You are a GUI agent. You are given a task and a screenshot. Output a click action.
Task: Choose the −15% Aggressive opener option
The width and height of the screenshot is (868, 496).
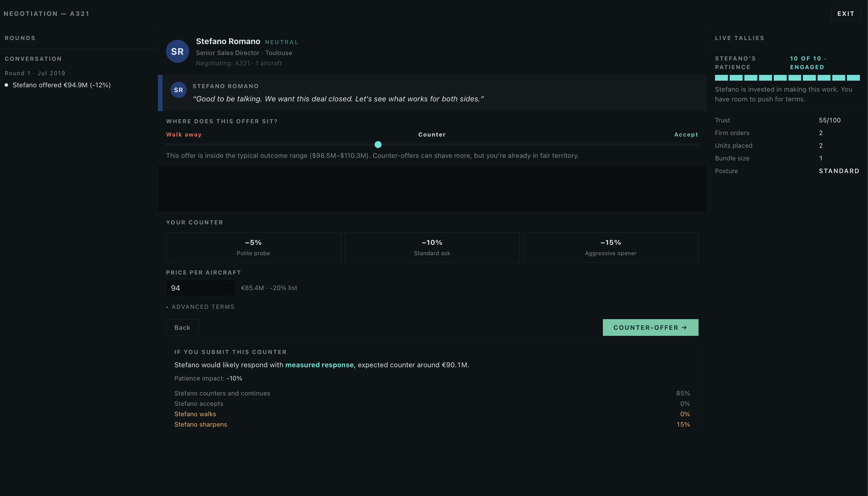610,247
